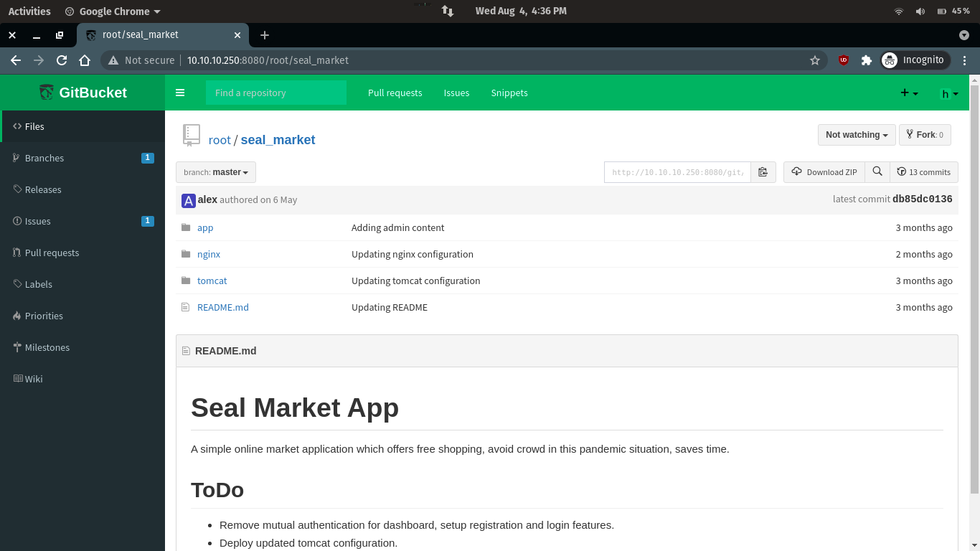Open Pull requests in top navigation
The width and height of the screenshot is (980, 551).
[395, 93]
